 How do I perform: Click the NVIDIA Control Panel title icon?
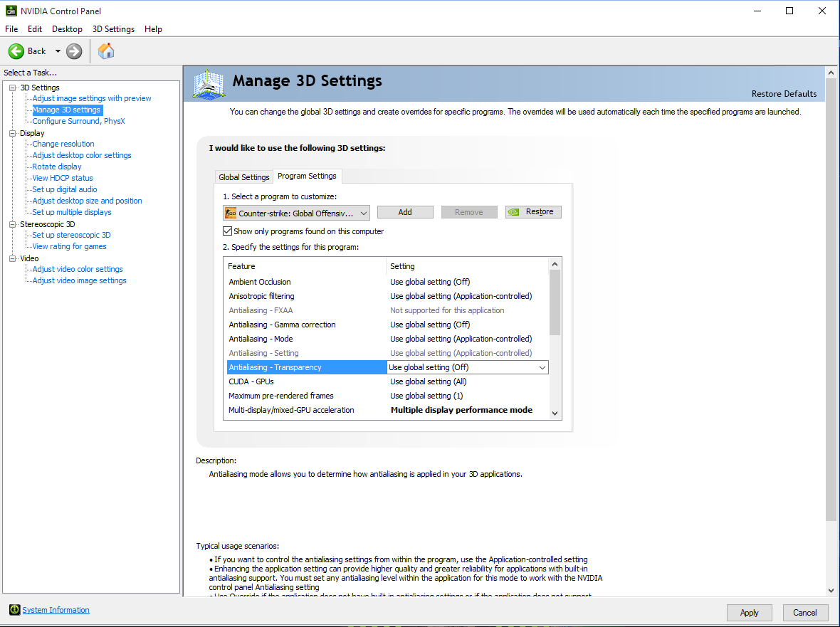click(x=11, y=11)
